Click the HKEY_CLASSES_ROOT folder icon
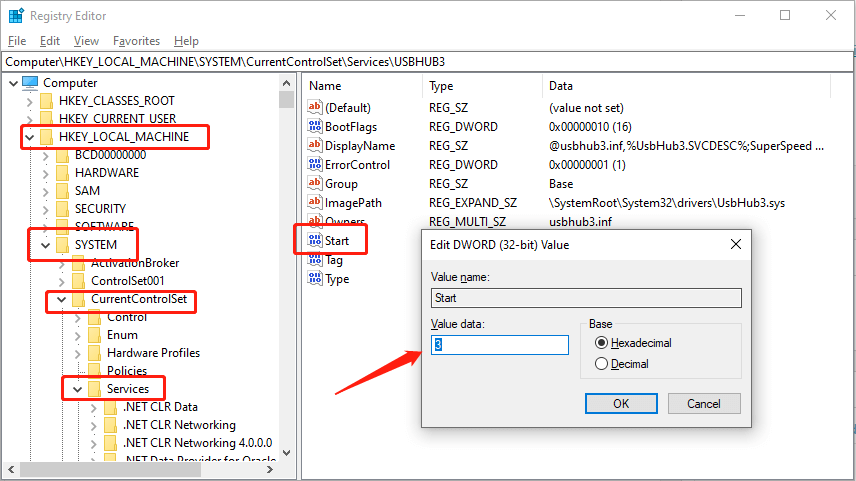This screenshot has height=481, width=856. tap(46, 101)
